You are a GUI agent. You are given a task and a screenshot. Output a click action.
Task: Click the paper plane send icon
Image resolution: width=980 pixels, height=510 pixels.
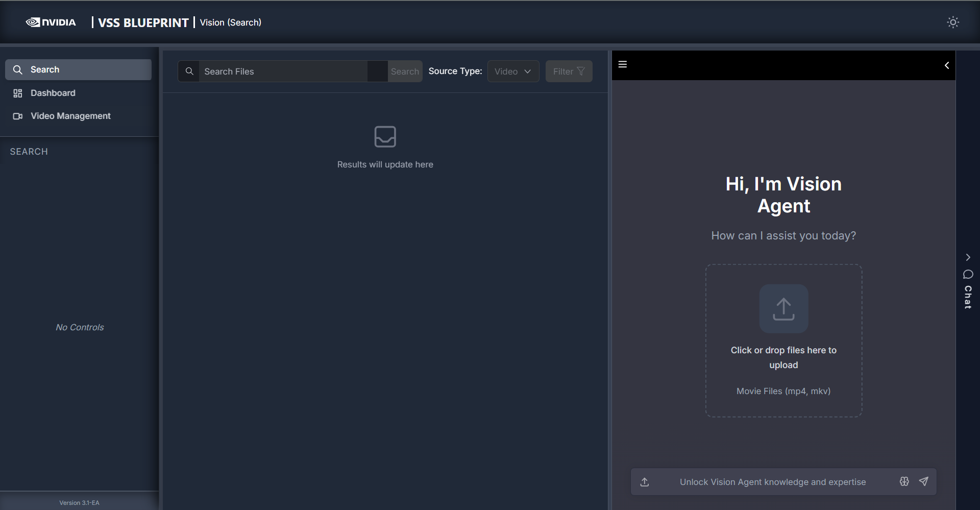(x=923, y=481)
